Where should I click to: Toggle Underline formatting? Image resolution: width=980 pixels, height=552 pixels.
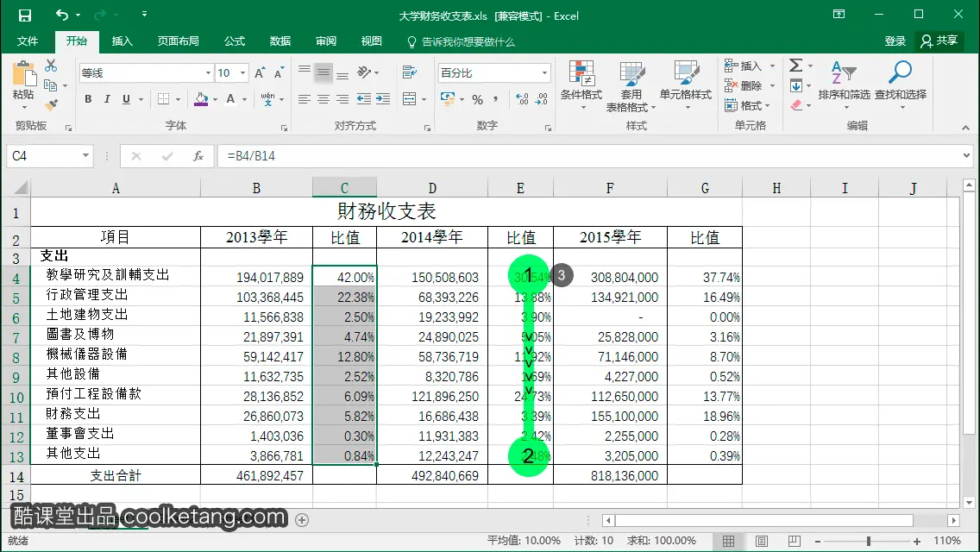point(126,99)
